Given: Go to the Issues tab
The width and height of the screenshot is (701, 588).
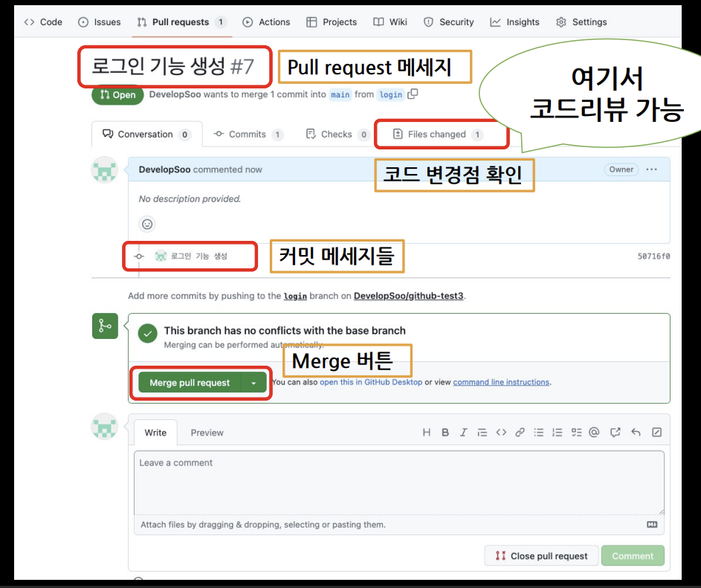Looking at the screenshot, I should click(x=100, y=22).
